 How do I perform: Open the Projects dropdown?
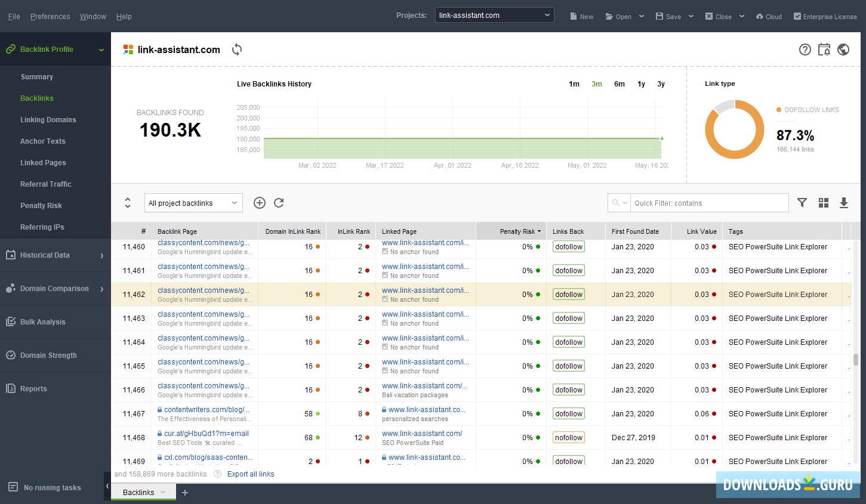click(x=495, y=16)
